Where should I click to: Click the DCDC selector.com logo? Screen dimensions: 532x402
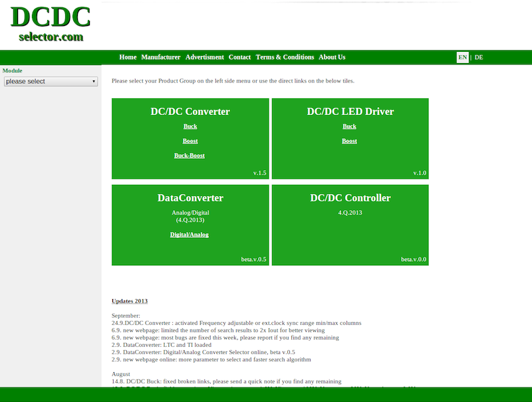[51, 24]
